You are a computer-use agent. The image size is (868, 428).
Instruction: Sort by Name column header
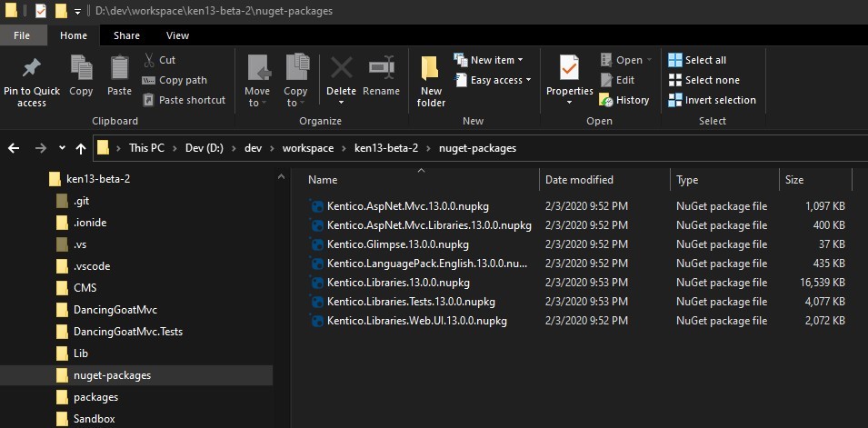pyautogui.click(x=323, y=180)
